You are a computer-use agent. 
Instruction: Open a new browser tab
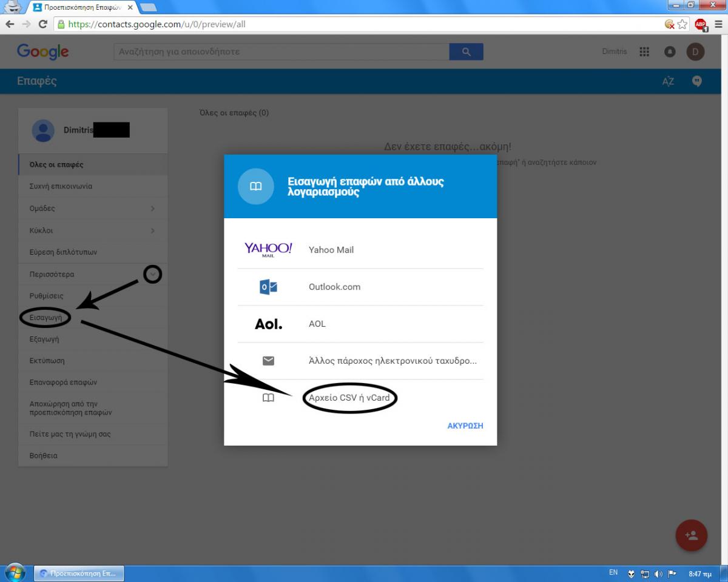click(149, 7)
